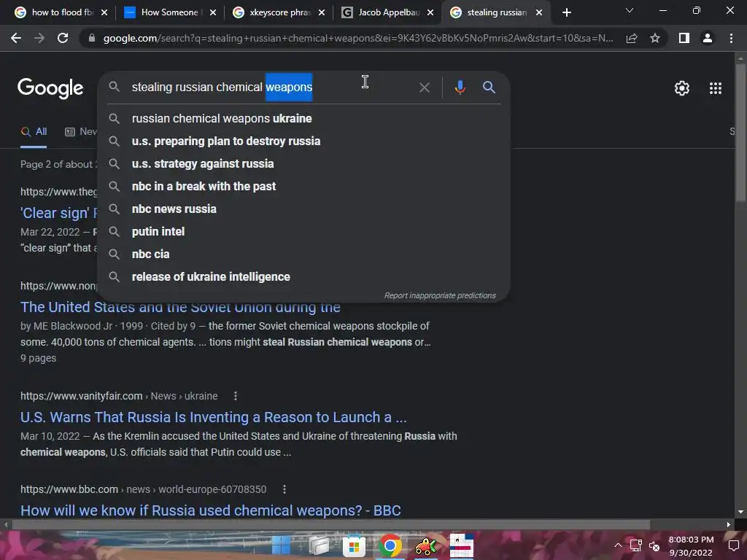The height and width of the screenshot is (560, 747).
Task: Open the Windows Start menu
Action: click(281, 545)
